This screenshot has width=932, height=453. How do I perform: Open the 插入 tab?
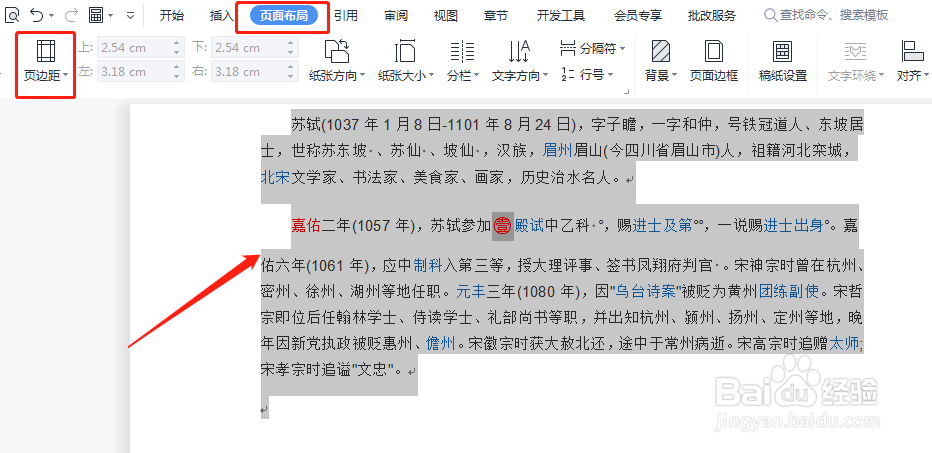coord(222,15)
